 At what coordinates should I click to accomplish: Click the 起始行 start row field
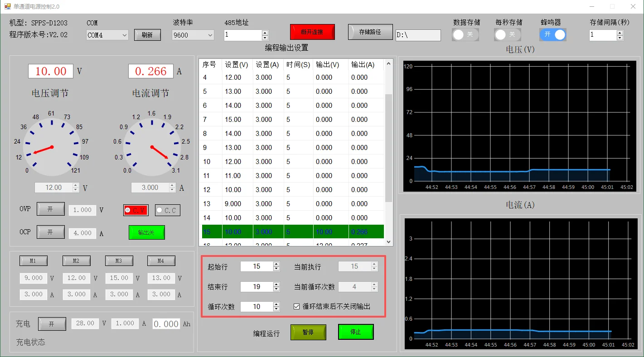[x=257, y=266]
